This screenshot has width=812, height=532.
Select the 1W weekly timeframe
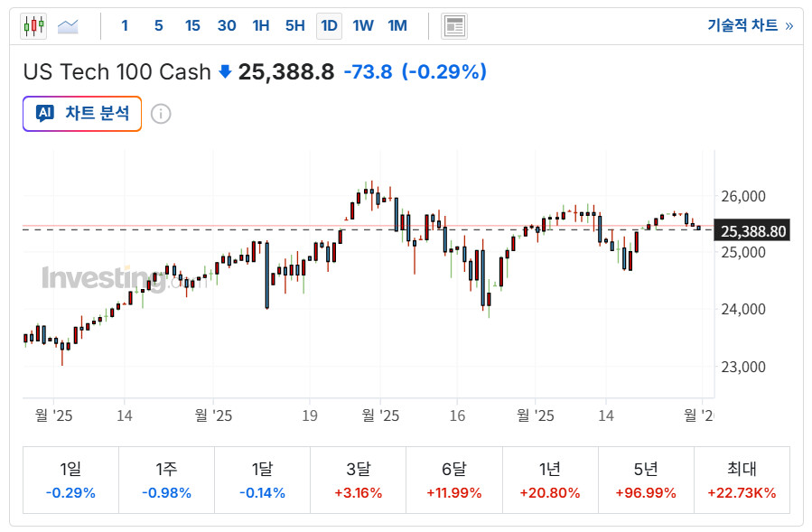363,26
